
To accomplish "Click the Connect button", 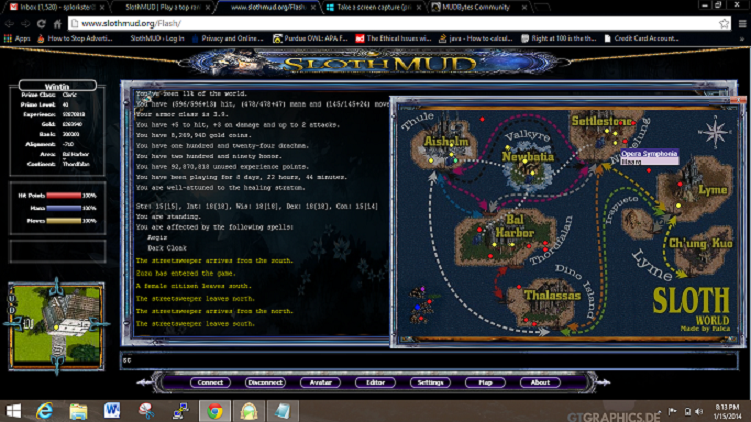I will click(x=210, y=382).
